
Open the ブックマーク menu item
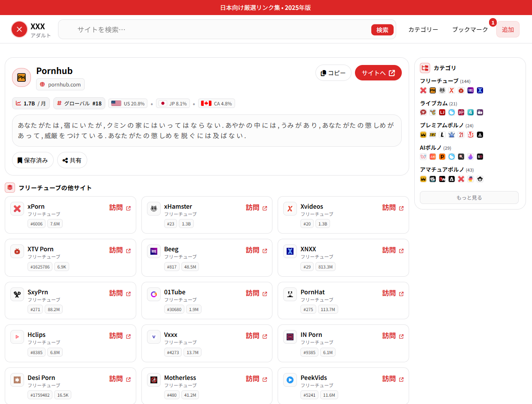470,30
